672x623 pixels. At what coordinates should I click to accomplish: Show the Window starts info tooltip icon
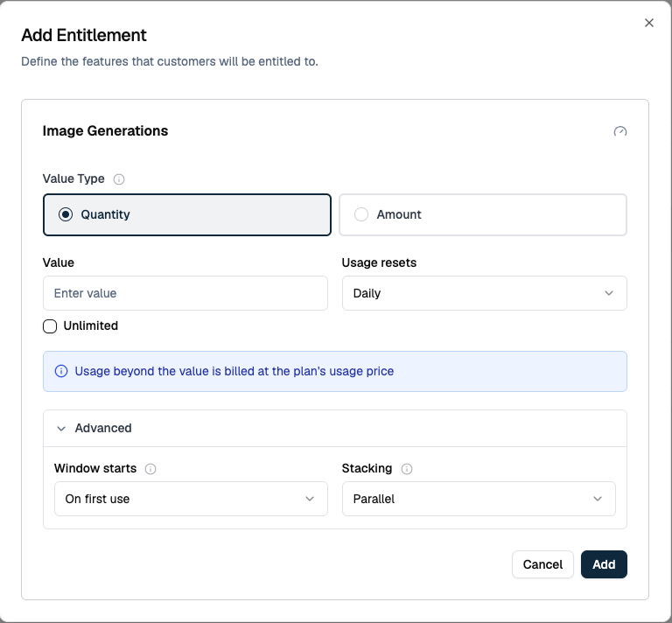tap(150, 469)
